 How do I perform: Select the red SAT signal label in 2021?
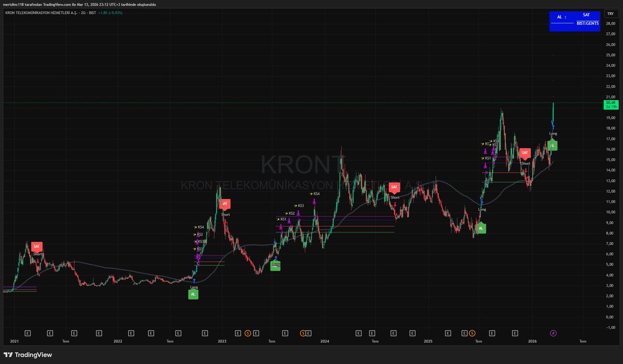click(x=36, y=247)
